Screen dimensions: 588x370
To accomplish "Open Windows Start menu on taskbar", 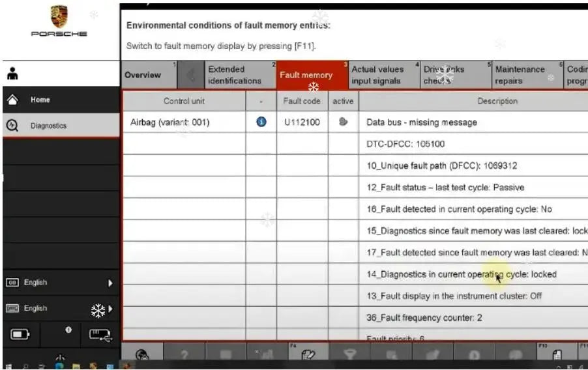I will [x=8, y=367].
